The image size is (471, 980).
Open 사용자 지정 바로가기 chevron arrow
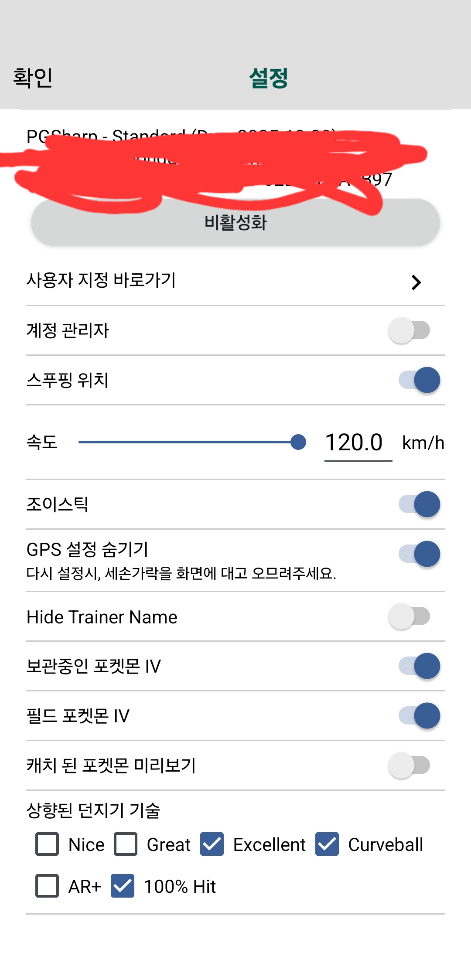pos(416,282)
